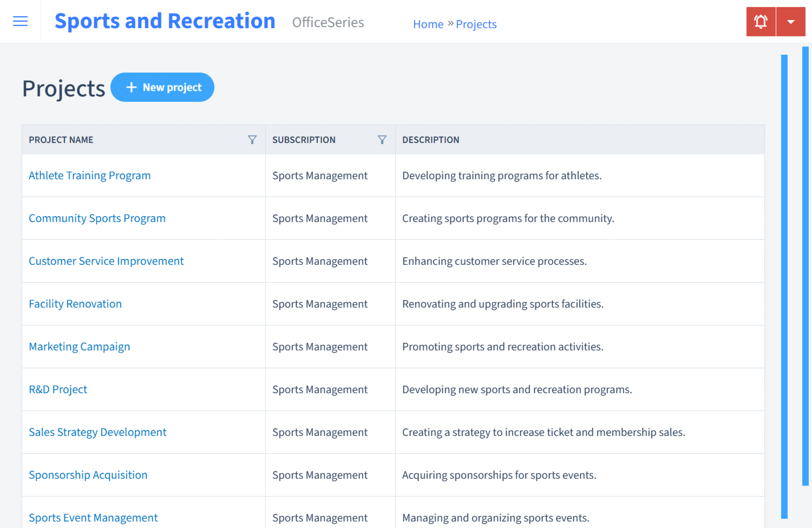Open the Facility Renovation project
This screenshot has height=528, width=812.
[75, 304]
